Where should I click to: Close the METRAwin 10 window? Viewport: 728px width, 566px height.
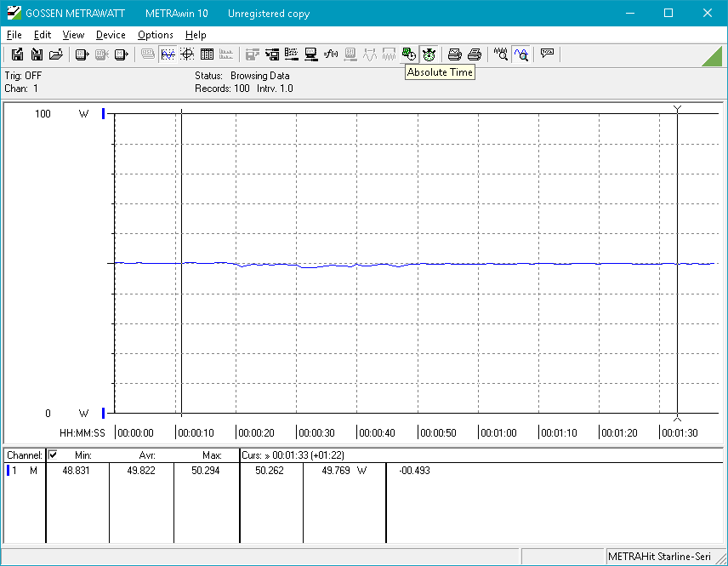pyautogui.click(x=707, y=13)
